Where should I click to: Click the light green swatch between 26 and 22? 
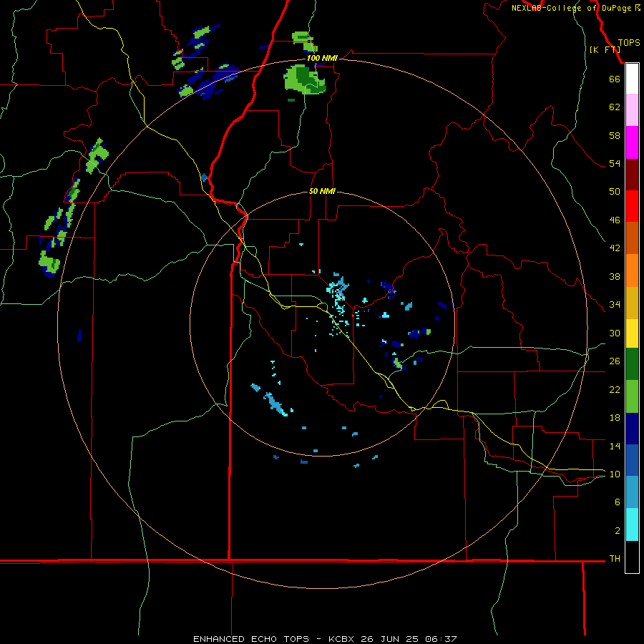pyautogui.click(x=632, y=396)
